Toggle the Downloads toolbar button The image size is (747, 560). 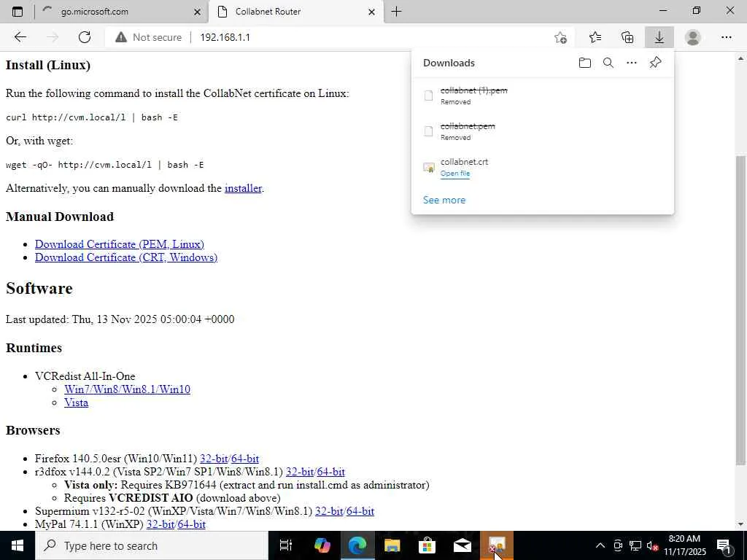click(659, 37)
